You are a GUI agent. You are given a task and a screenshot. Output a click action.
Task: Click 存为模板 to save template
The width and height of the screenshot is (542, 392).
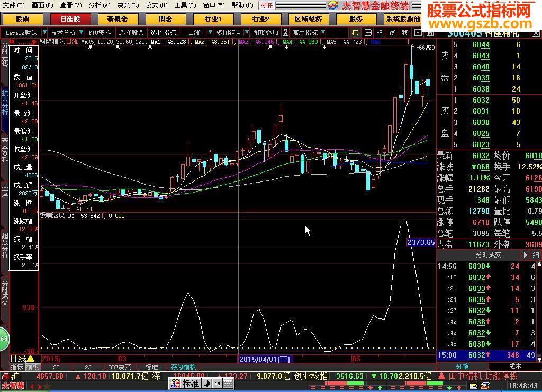click(x=183, y=367)
